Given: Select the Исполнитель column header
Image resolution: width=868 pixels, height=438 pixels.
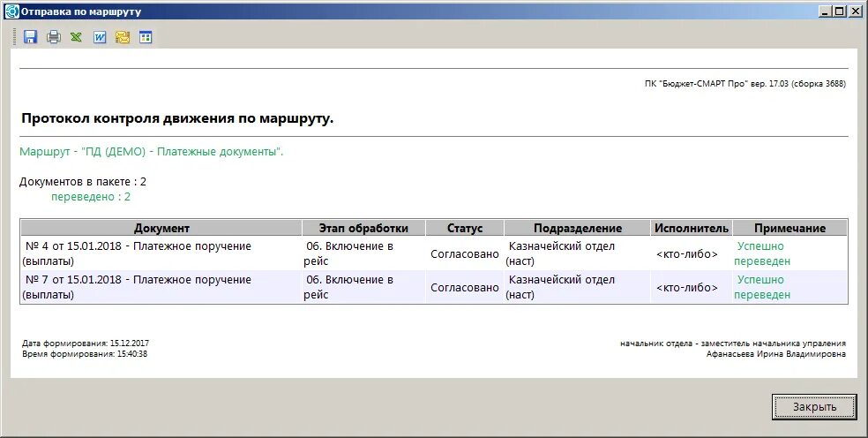Looking at the screenshot, I should point(692,228).
